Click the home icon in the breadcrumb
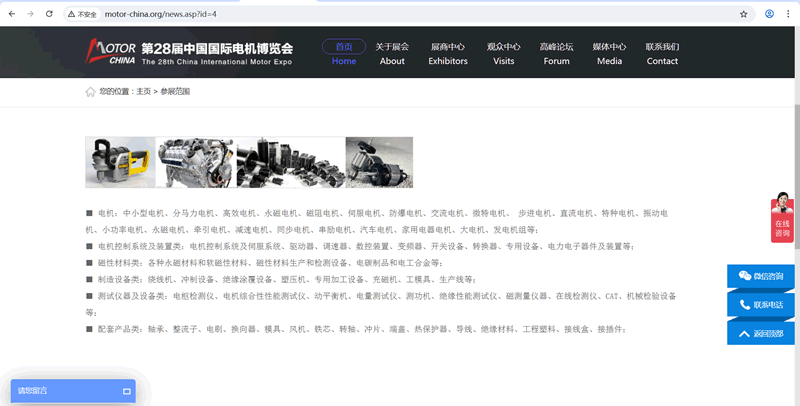The height and width of the screenshot is (406, 800). [90, 92]
